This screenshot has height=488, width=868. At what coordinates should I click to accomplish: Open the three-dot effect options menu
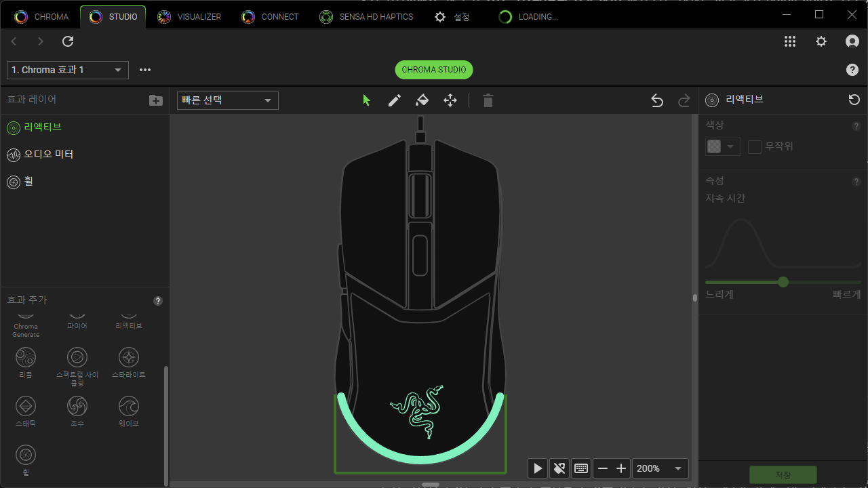(x=145, y=70)
